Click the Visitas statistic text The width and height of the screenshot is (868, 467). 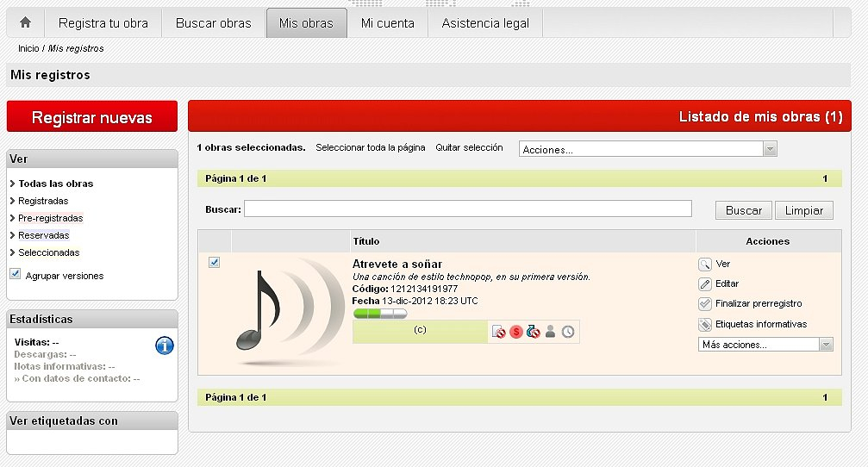pos(36,343)
